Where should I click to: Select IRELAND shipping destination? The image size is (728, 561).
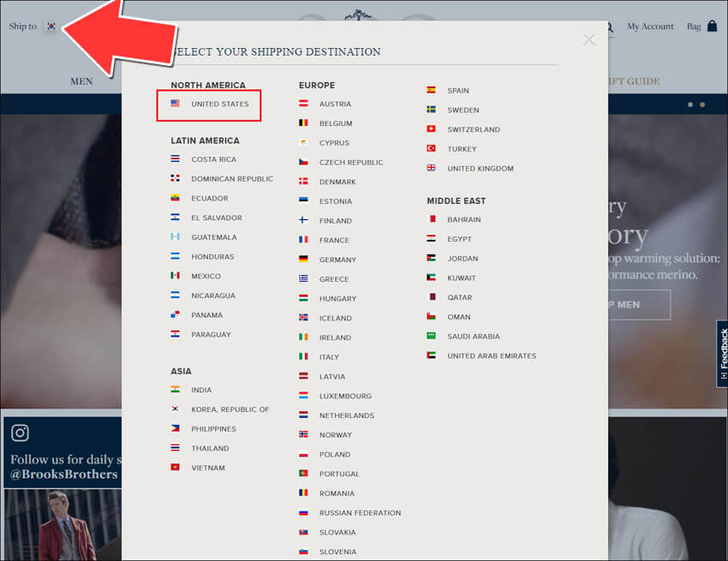click(335, 338)
